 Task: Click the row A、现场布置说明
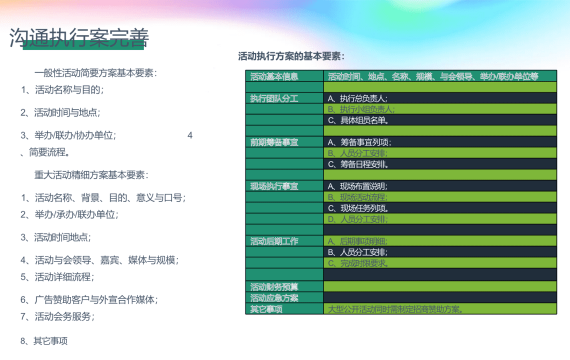point(440,186)
